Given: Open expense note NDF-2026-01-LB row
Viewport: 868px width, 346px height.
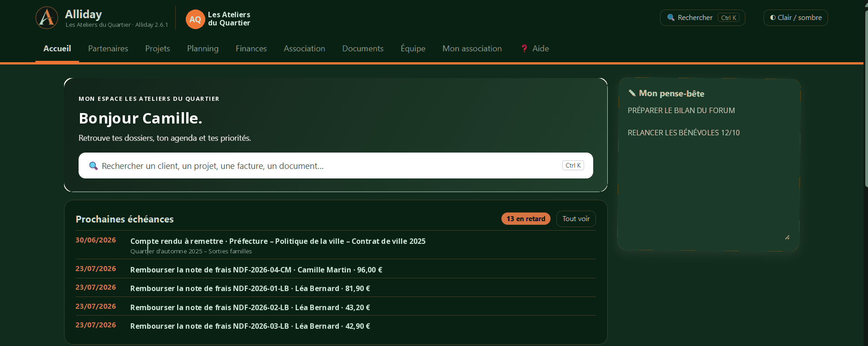Looking at the screenshot, I should (336, 288).
